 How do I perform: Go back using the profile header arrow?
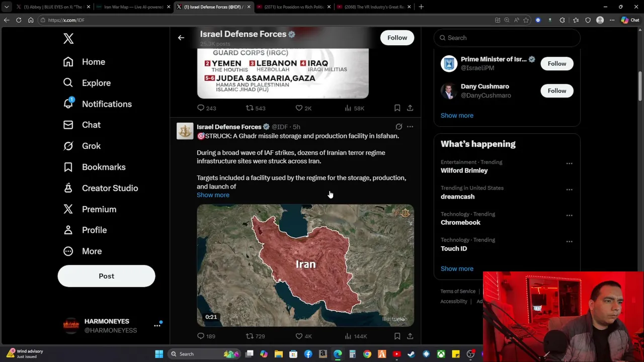(181, 38)
